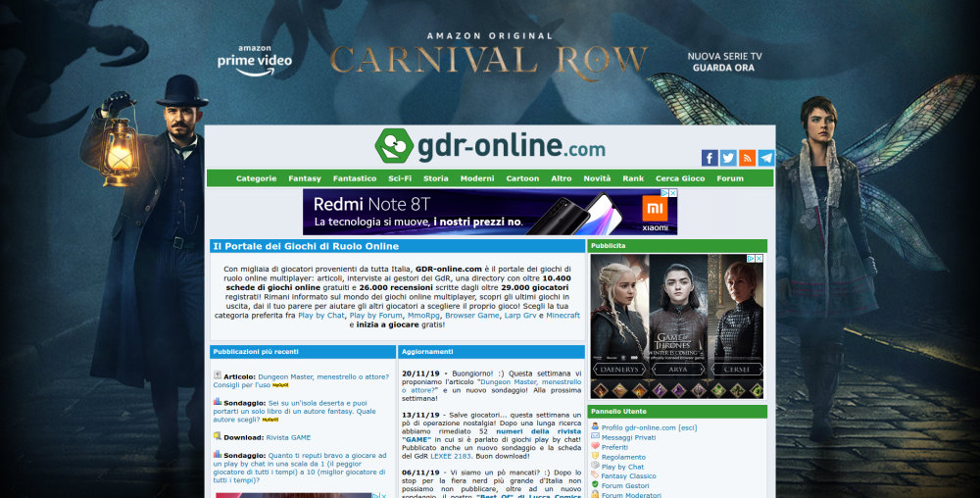Click the [esci] logout link

click(x=688, y=428)
